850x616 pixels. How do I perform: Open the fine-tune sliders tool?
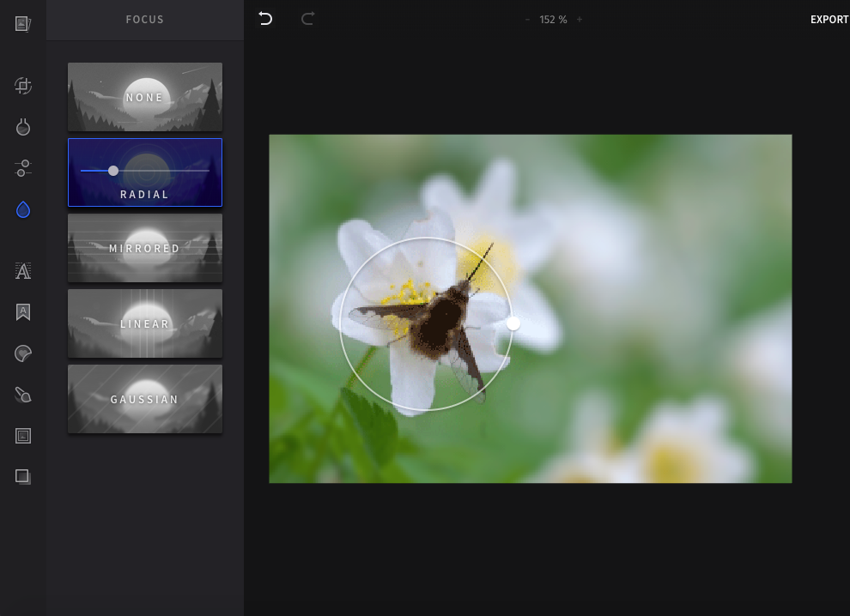(22, 168)
